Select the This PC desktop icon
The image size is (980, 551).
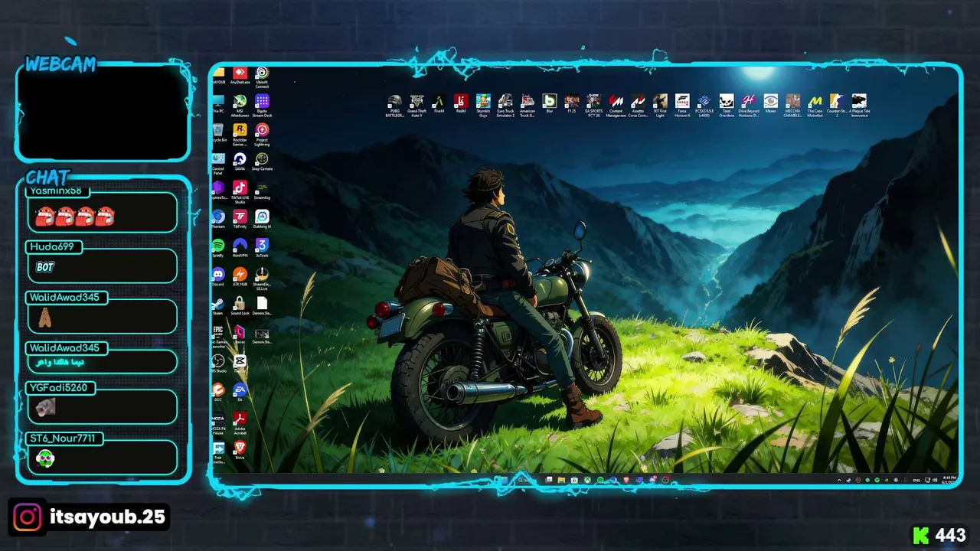[218, 104]
